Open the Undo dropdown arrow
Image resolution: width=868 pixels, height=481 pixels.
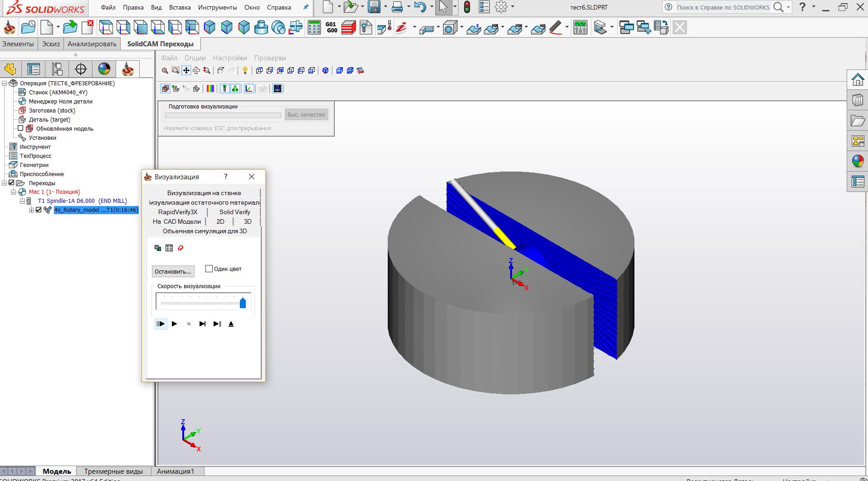pos(432,7)
